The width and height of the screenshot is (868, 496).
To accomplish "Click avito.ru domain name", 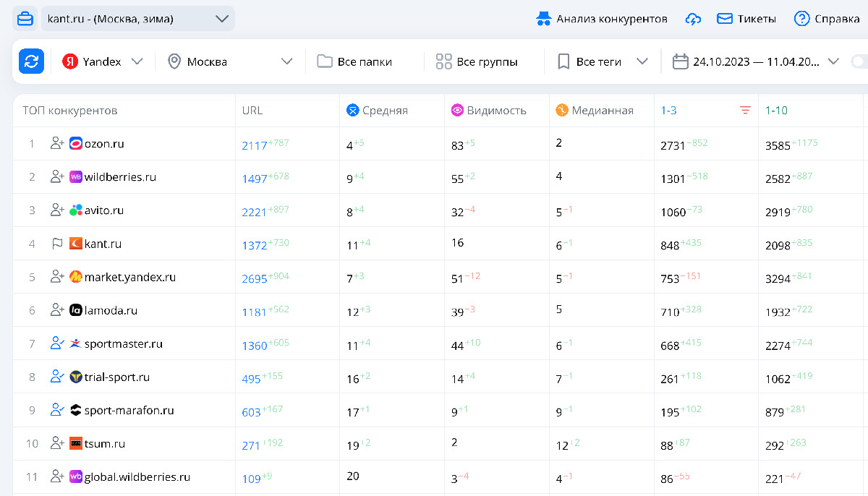I will tap(104, 210).
